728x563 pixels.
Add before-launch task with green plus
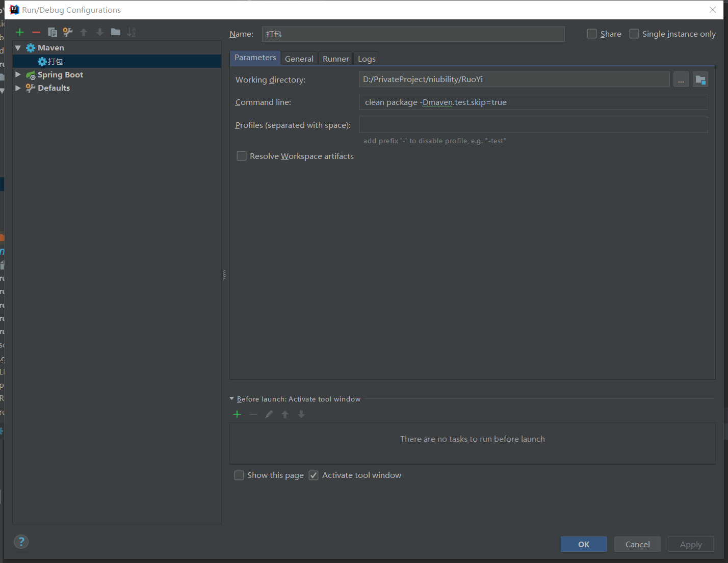pyautogui.click(x=237, y=414)
